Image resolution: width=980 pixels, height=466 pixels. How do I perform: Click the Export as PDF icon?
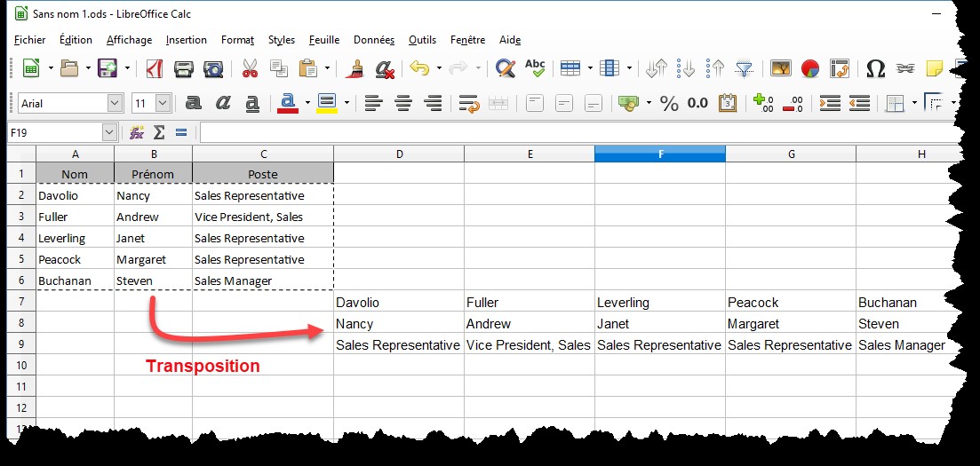tap(154, 69)
